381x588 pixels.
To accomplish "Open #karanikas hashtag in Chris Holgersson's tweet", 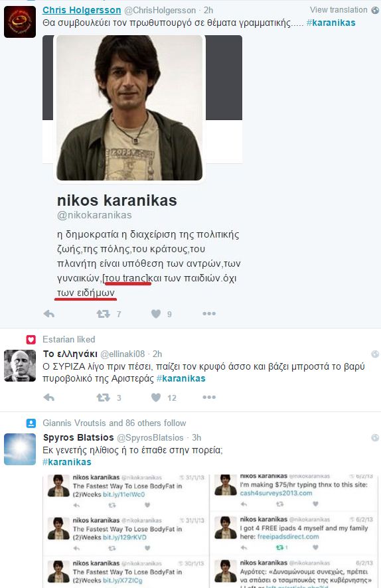I will click(x=331, y=23).
